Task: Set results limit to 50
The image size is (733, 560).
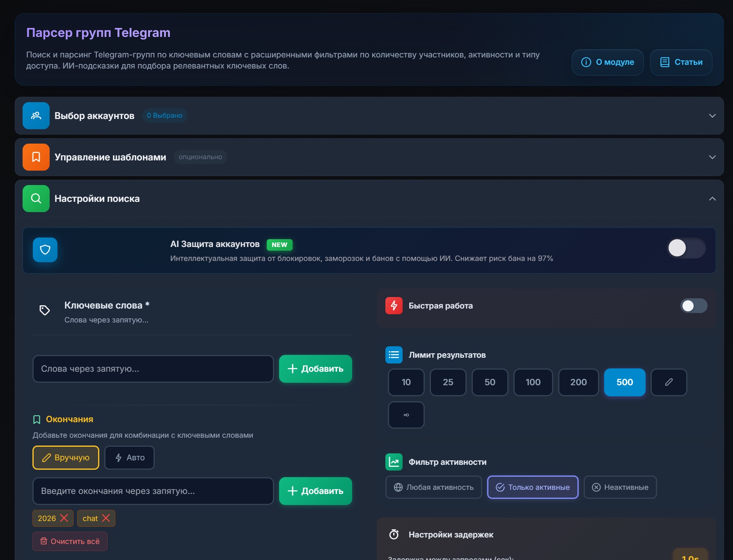Action: (x=490, y=382)
